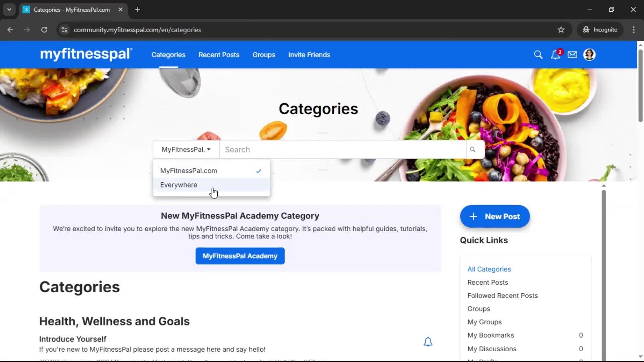Open Invite Friends in top navigation
Screen dimensions: 644x362
pos(309,55)
